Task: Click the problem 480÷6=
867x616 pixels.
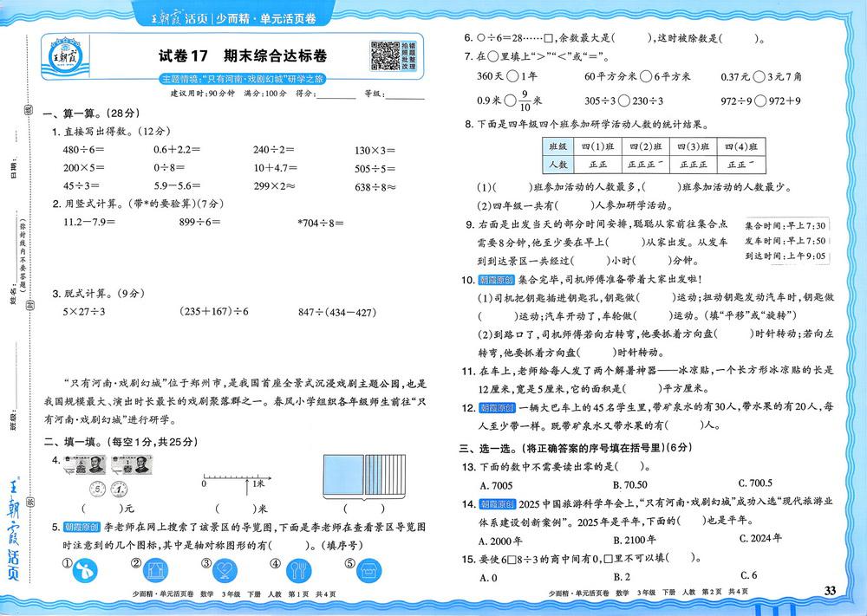Action: [x=83, y=149]
